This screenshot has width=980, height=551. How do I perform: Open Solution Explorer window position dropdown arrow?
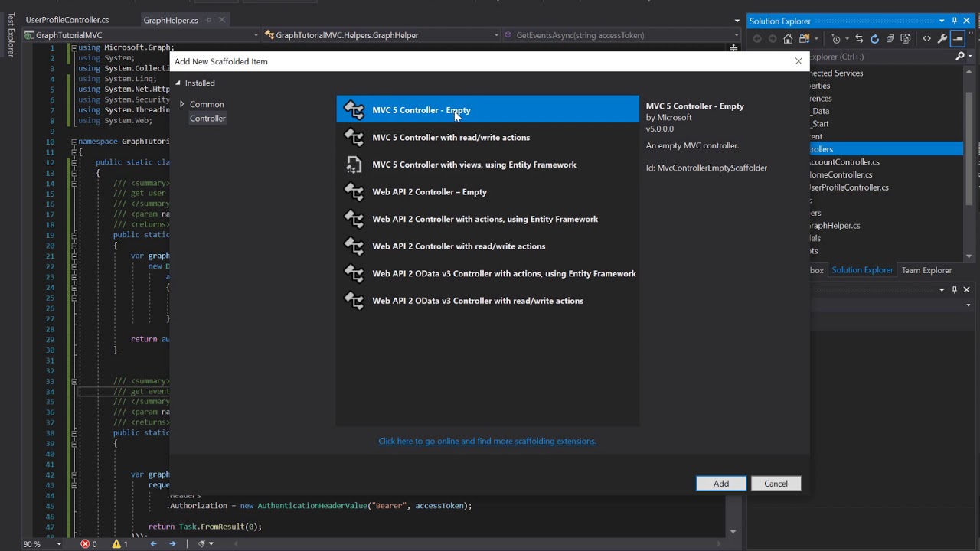(x=942, y=21)
